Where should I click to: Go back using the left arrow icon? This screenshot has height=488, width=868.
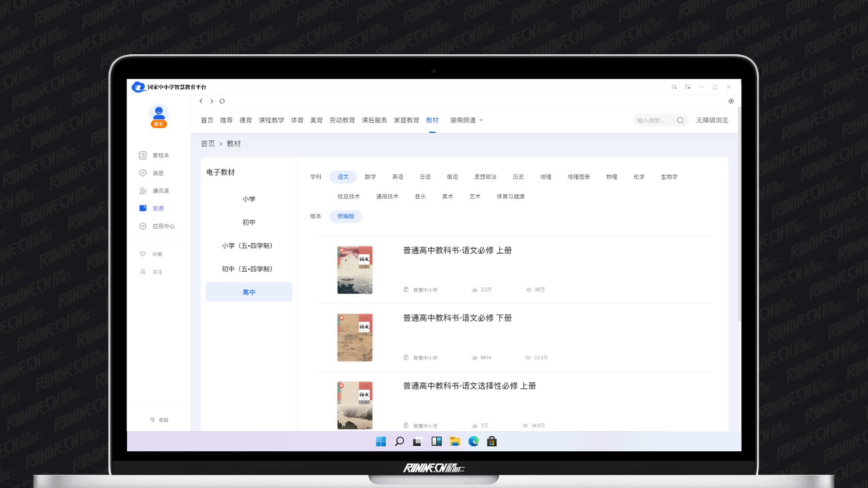pos(201,101)
